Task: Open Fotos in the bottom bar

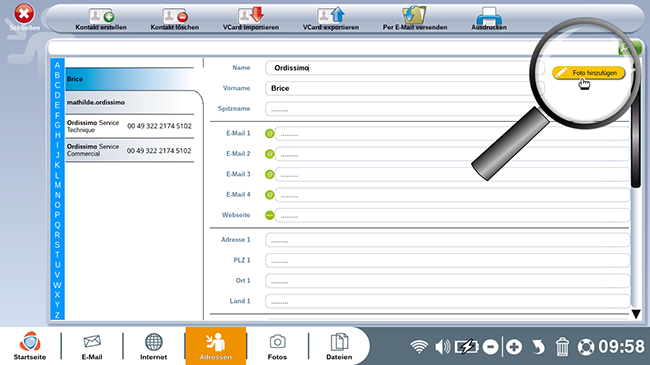Action: click(x=277, y=346)
